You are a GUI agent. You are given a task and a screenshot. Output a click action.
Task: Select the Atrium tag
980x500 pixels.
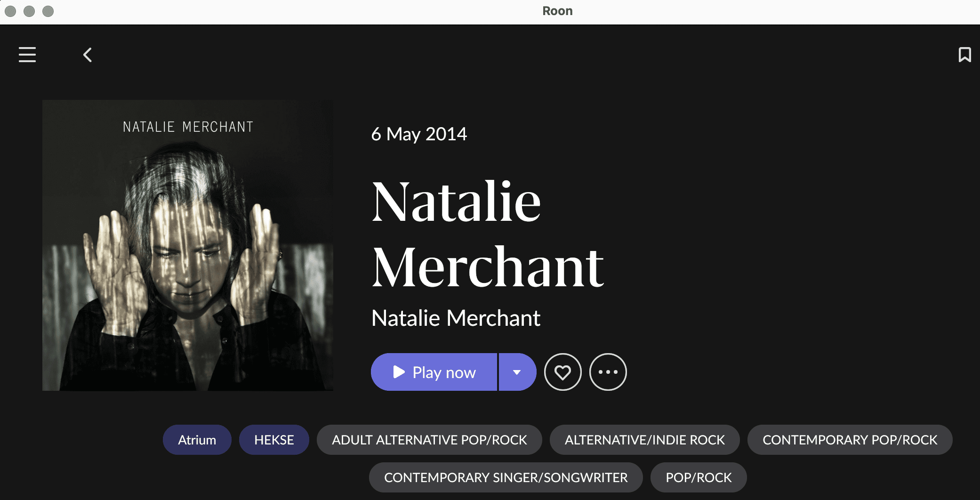point(197,440)
